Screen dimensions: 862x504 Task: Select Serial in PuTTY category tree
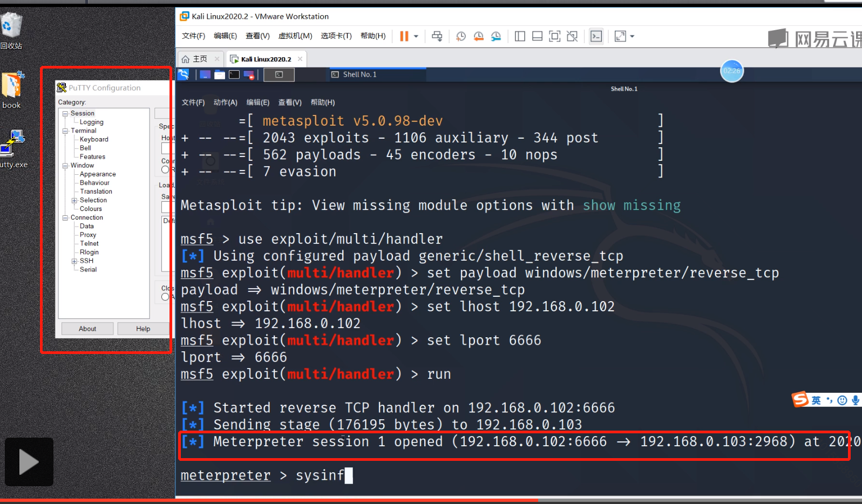point(89,269)
